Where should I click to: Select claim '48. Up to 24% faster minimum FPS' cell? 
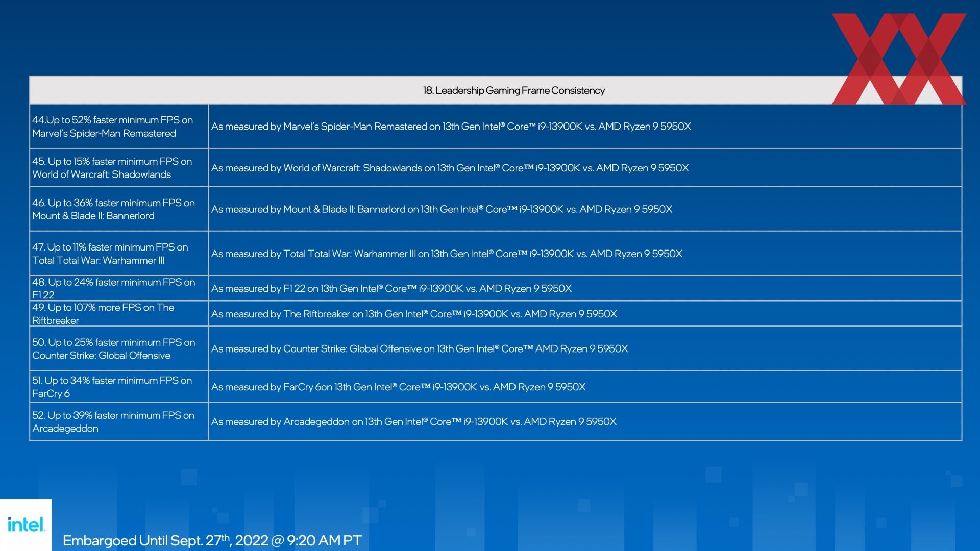click(119, 288)
